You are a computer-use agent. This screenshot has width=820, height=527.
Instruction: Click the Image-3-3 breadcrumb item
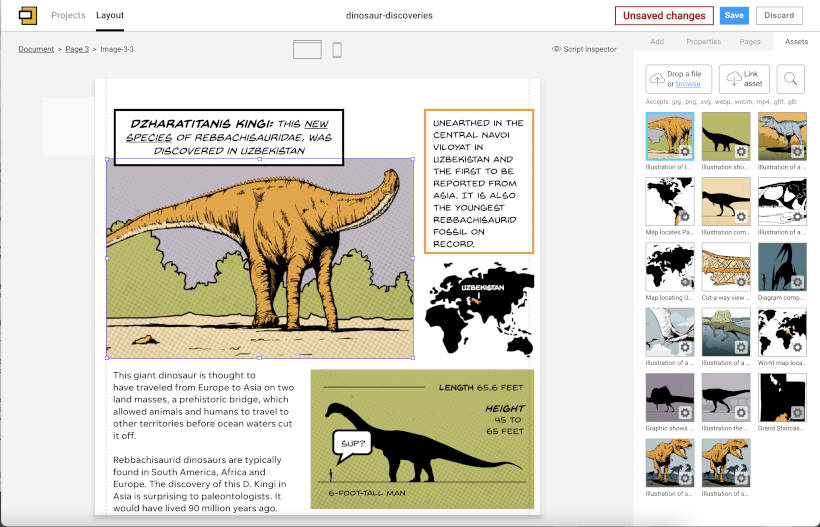tap(117, 49)
